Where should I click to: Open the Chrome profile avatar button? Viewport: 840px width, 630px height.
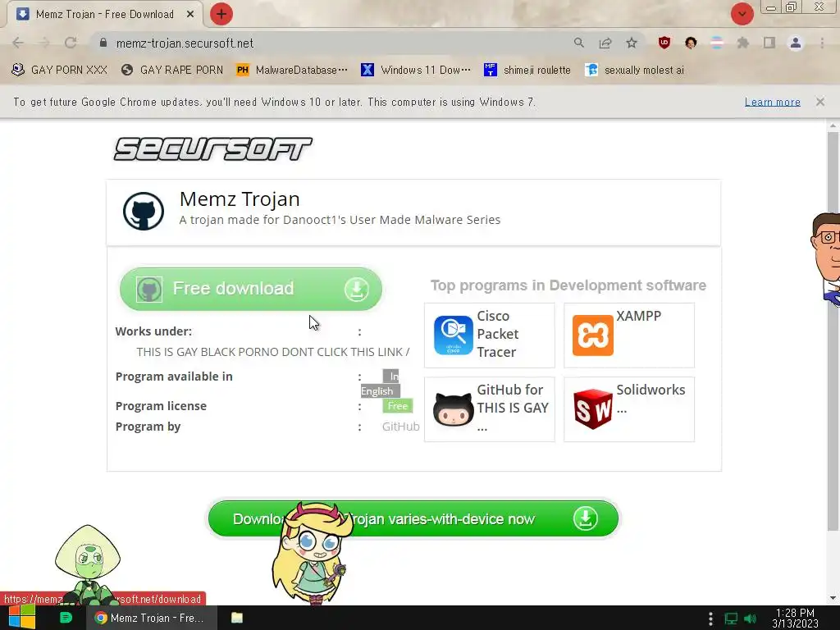click(796, 43)
